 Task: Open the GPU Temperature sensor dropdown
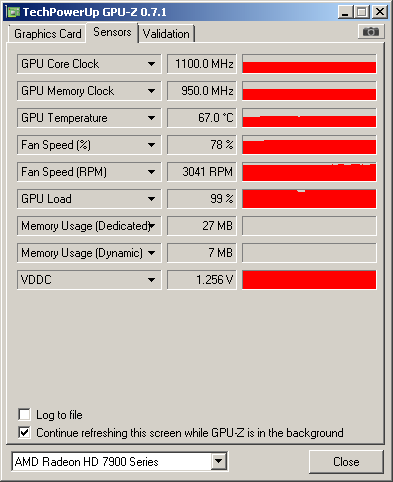151,118
